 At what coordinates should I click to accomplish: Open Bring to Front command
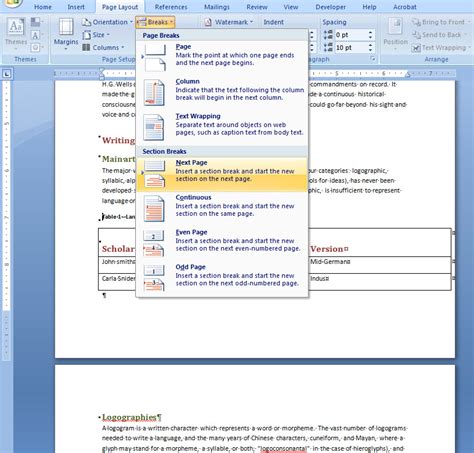coord(441,22)
